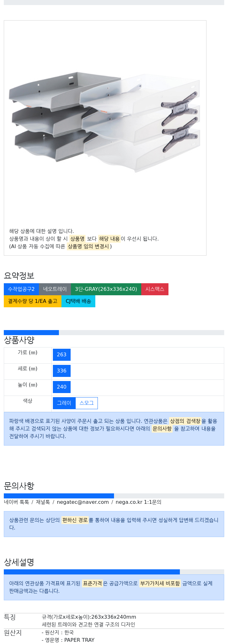
Task: Click the 네오트레이 tag
Action: click(x=55, y=289)
